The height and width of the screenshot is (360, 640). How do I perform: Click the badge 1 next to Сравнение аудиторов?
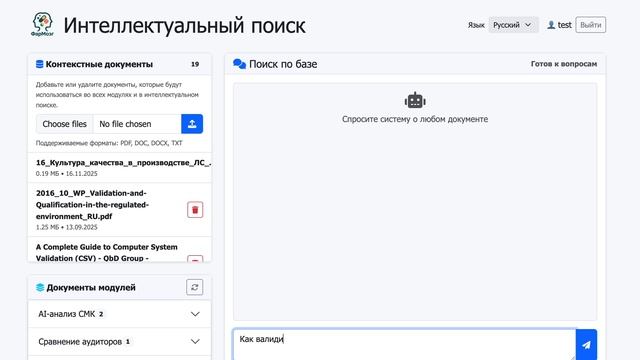pyautogui.click(x=128, y=341)
